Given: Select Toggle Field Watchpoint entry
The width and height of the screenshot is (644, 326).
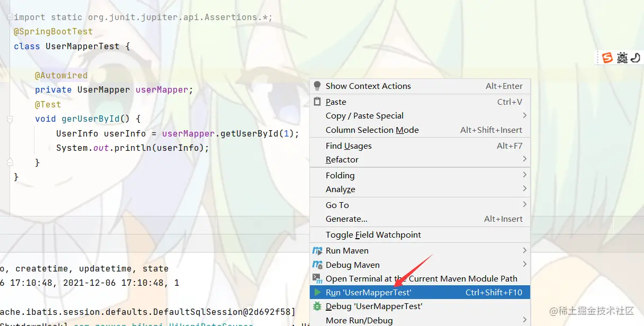Looking at the screenshot, I should 420,234.
